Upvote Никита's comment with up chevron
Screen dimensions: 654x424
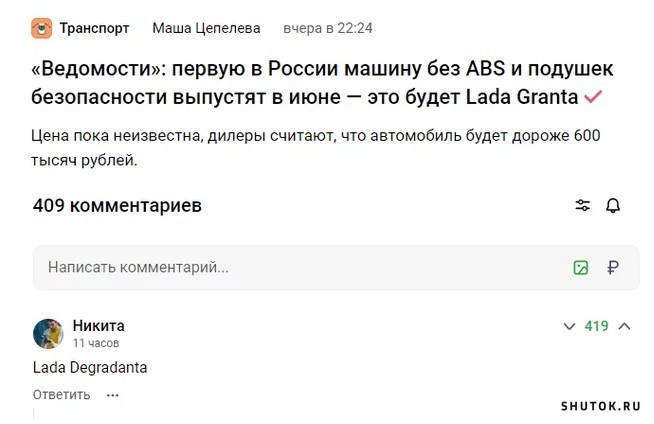pyautogui.click(x=624, y=326)
